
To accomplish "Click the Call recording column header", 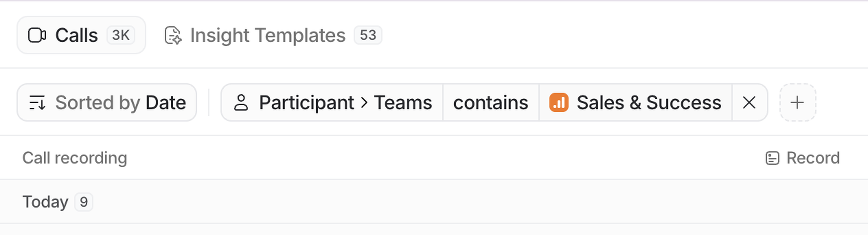I will tap(74, 158).
